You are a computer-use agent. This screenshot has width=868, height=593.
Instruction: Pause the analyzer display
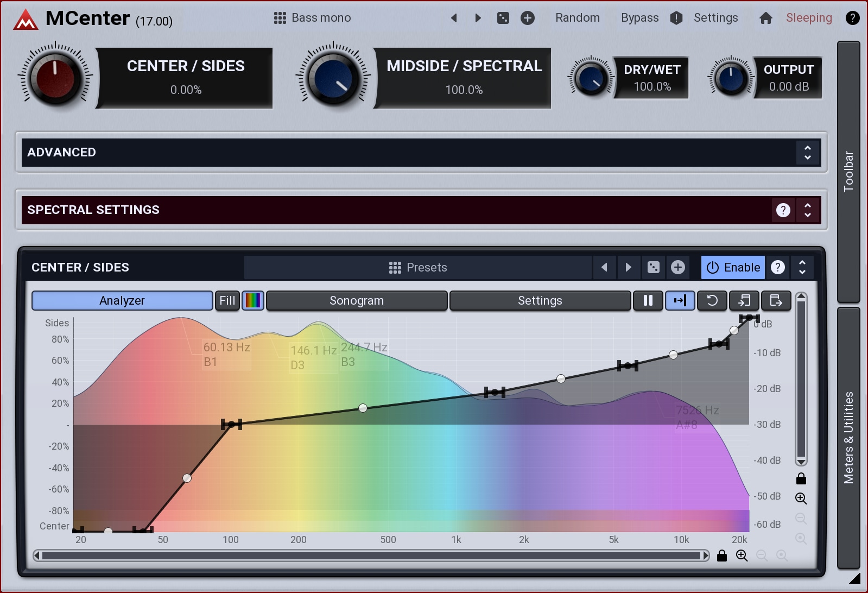click(x=648, y=300)
